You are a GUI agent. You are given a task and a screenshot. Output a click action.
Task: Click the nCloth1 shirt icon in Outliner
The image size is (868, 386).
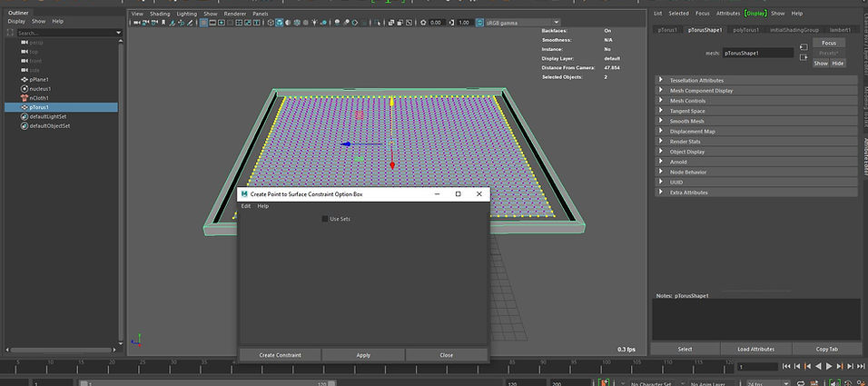click(x=25, y=98)
